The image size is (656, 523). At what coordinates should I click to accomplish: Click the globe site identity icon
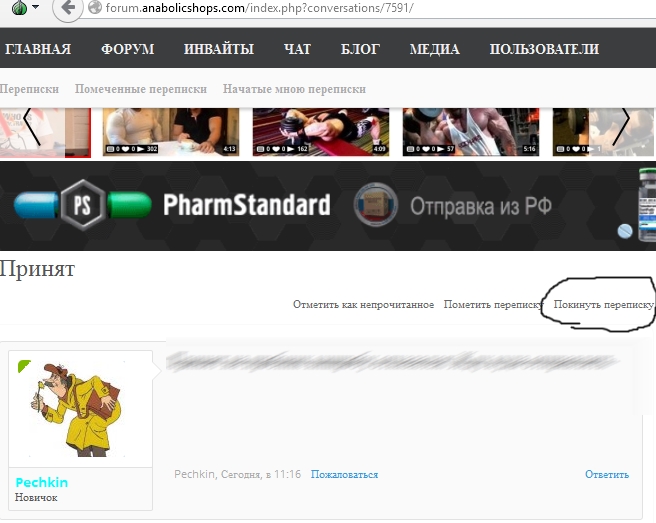[x=95, y=7]
